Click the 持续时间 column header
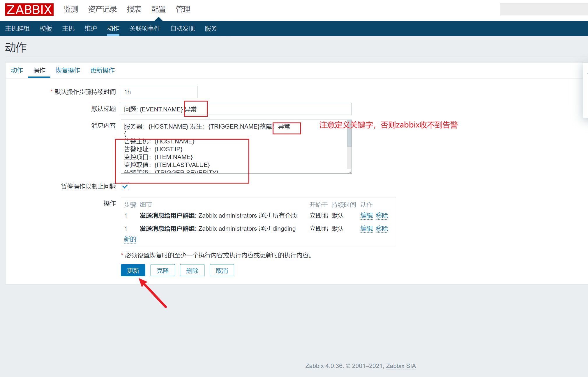 point(344,205)
